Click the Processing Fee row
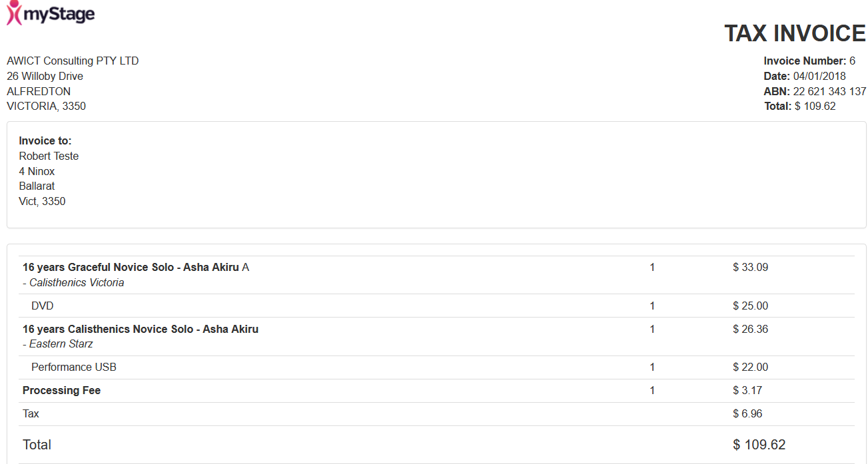The height and width of the screenshot is (464, 868). (436, 390)
